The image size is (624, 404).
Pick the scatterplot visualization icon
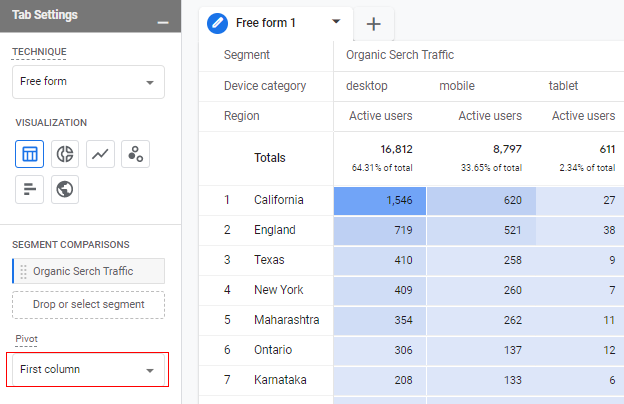click(135, 154)
